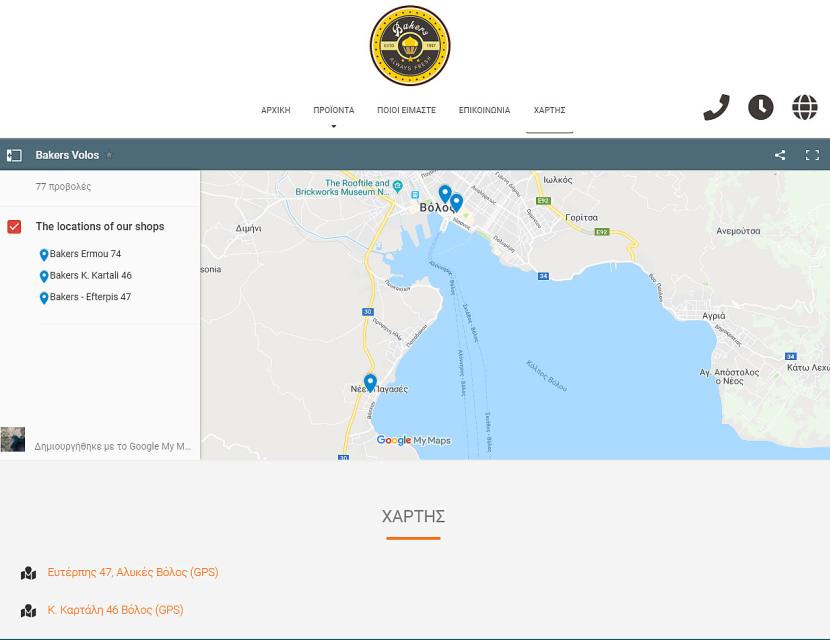
Task: Open the ΠΡΟΪΟΝΤΑ menu
Action: tap(333, 110)
